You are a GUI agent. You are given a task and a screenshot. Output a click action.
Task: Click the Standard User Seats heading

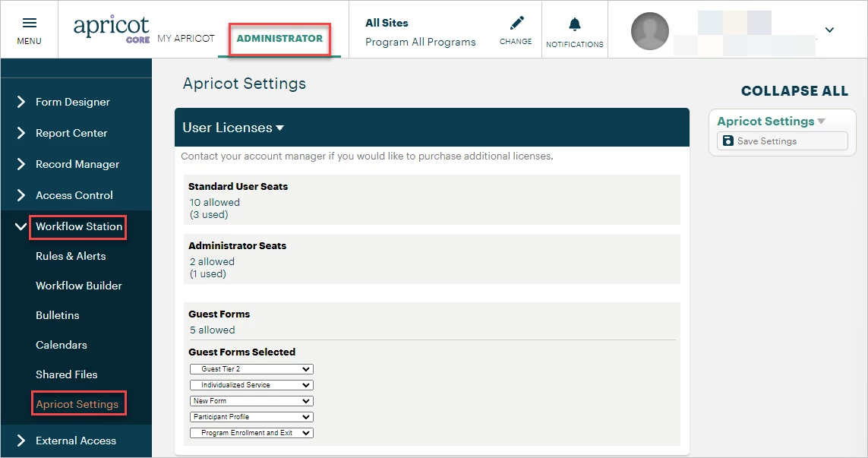point(238,187)
